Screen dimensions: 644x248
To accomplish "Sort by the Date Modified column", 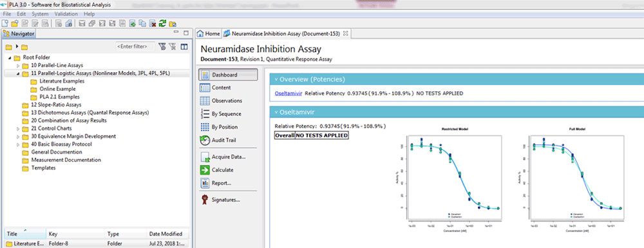I will point(167,234).
